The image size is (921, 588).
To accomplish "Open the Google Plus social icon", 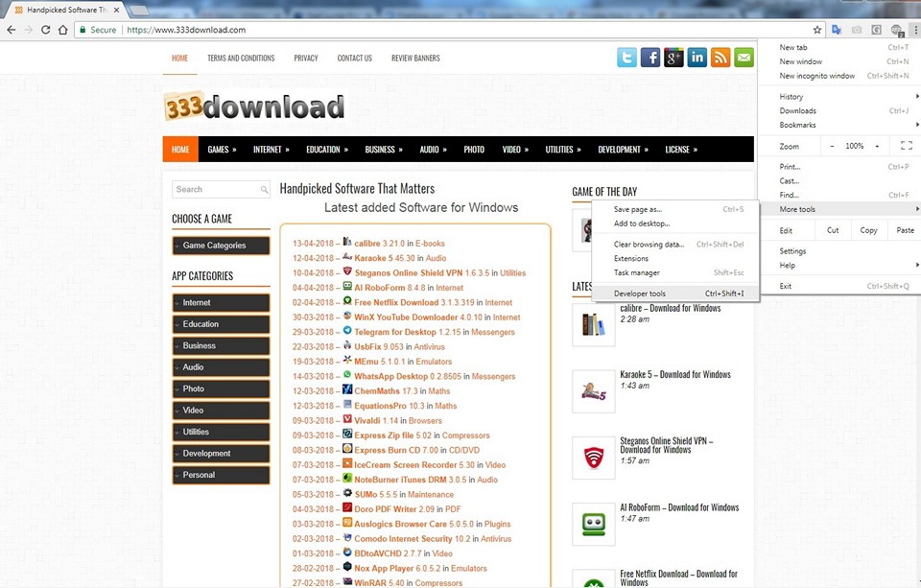I will point(673,58).
